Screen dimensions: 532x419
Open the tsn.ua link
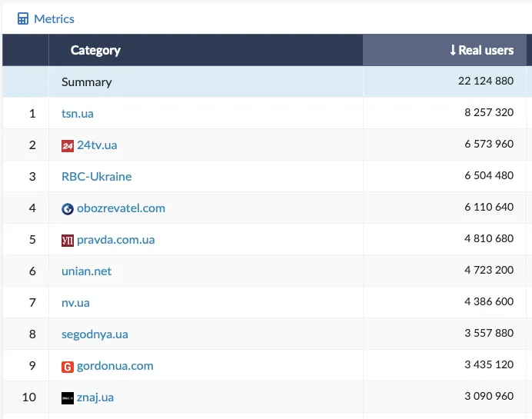(78, 114)
